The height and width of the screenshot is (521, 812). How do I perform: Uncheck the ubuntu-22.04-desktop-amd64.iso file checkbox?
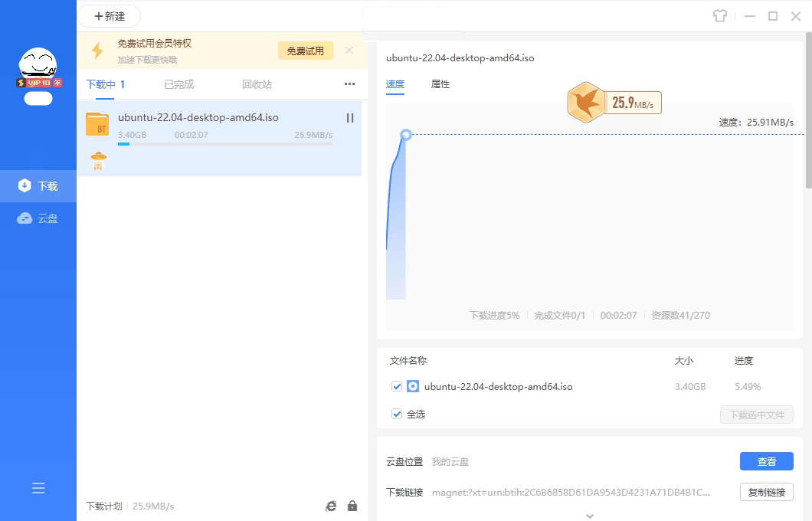coord(397,386)
